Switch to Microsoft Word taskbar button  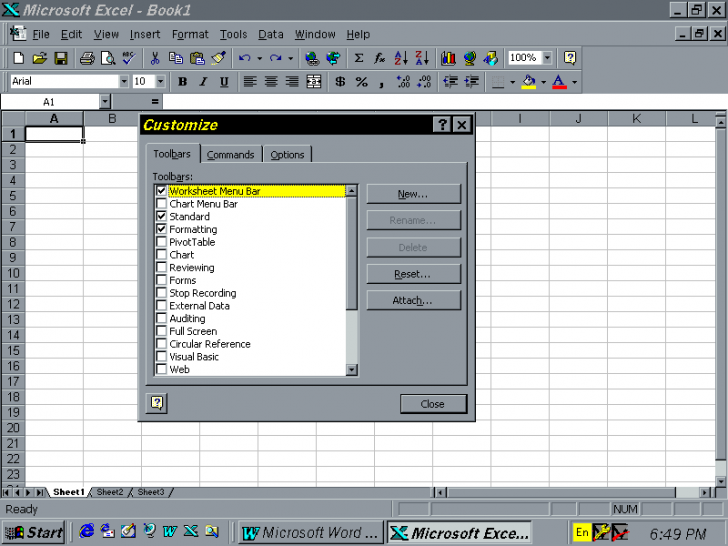[312, 533]
